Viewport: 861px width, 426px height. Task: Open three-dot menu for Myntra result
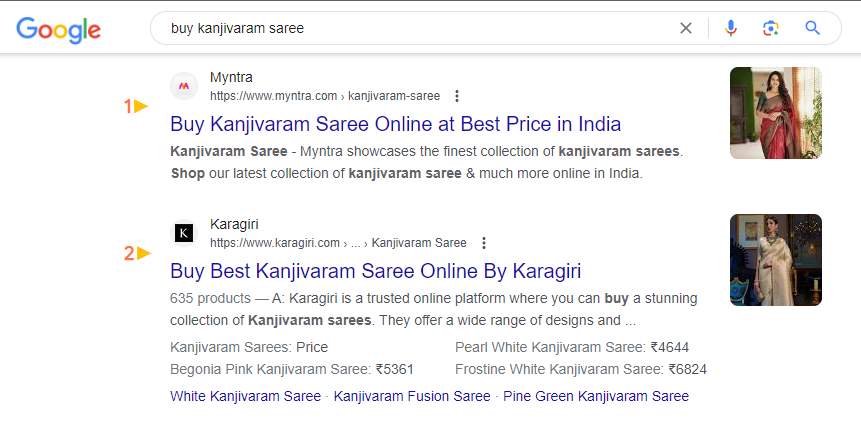pyautogui.click(x=457, y=97)
